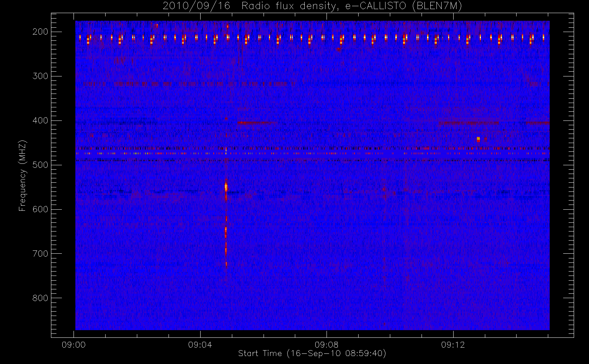Click the yellow-green spot near 440 MHz

(478, 139)
